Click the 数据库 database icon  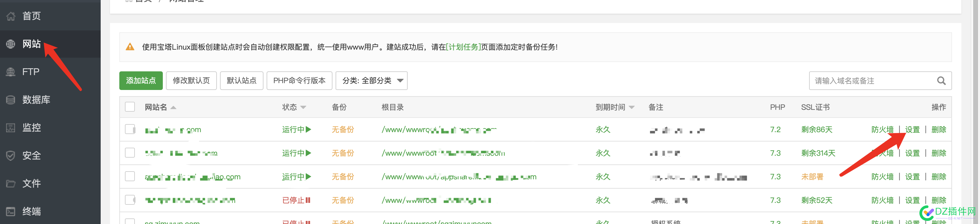pos(11,100)
